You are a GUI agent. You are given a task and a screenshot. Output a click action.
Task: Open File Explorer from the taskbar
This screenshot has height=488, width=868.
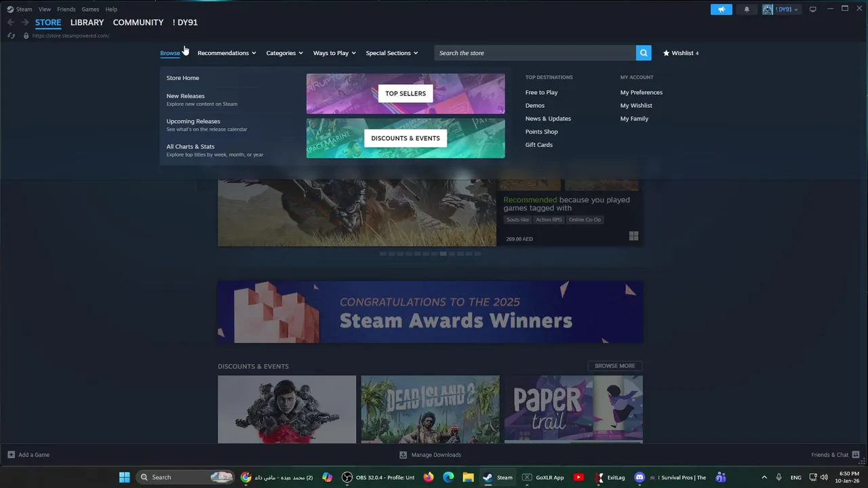(468, 477)
